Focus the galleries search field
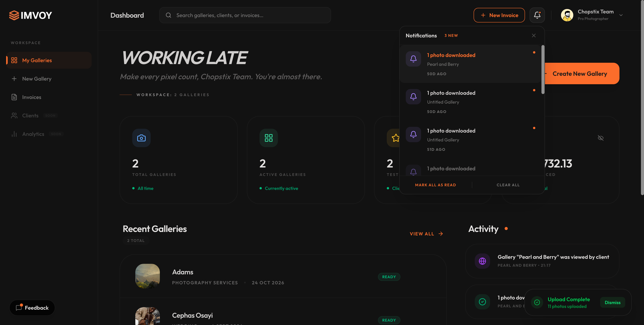Viewport: 644px width, 325px height. tap(245, 15)
